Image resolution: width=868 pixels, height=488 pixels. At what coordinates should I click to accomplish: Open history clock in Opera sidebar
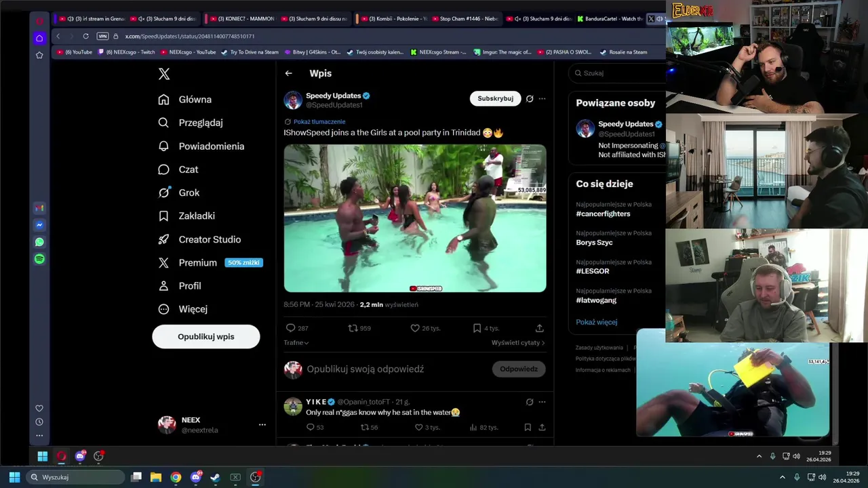(x=39, y=422)
